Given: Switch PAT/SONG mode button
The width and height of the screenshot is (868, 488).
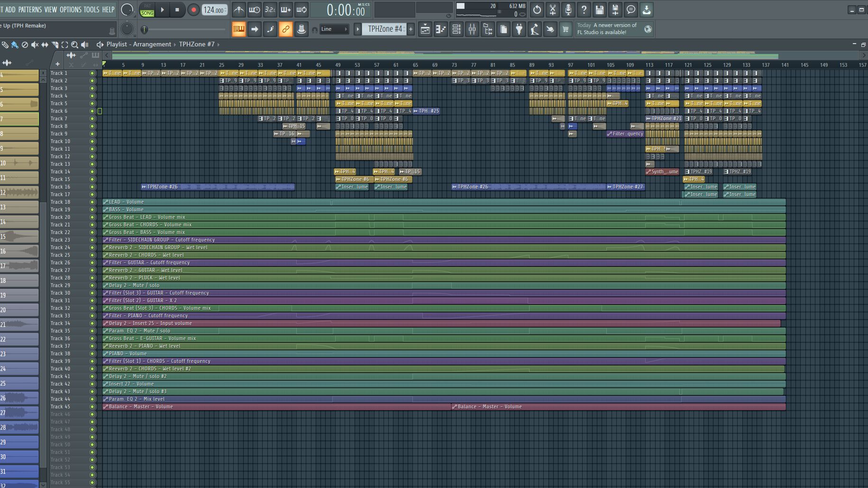Looking at the screenshot, I should click(x=147, y=10).
